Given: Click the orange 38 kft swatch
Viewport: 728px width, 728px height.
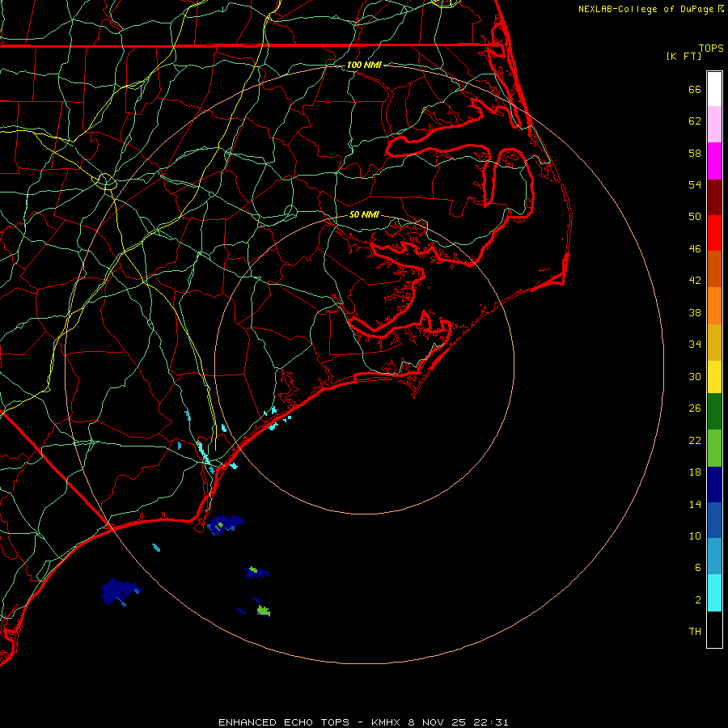Looking at the screenshot, I should click(714, 306).
